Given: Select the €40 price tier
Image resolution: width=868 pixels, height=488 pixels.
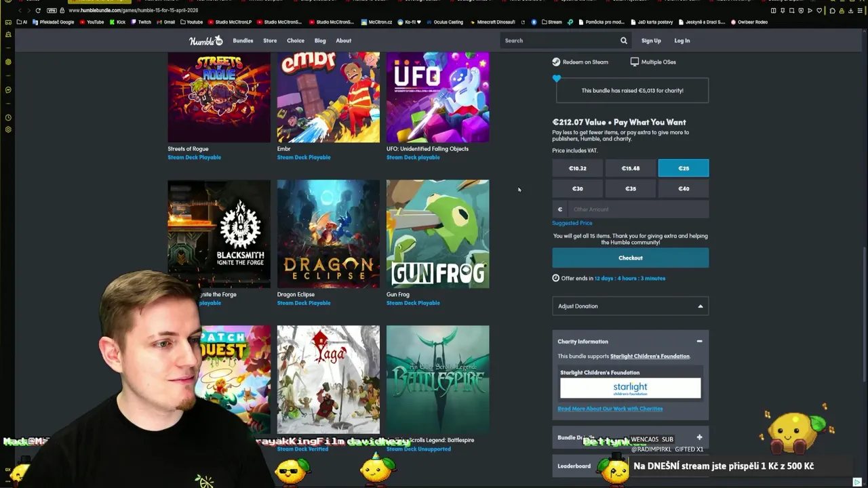Looking at the screenshot, I should [x=684, y=188].
